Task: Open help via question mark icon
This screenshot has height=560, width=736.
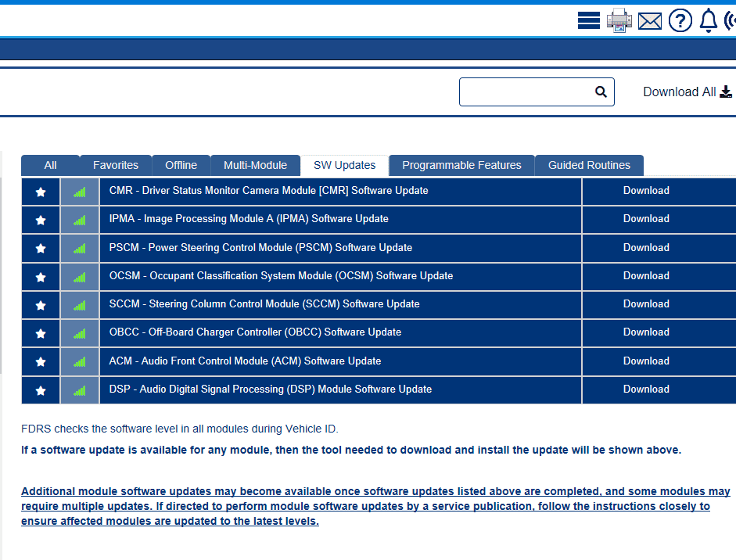Action: (680, 20)
